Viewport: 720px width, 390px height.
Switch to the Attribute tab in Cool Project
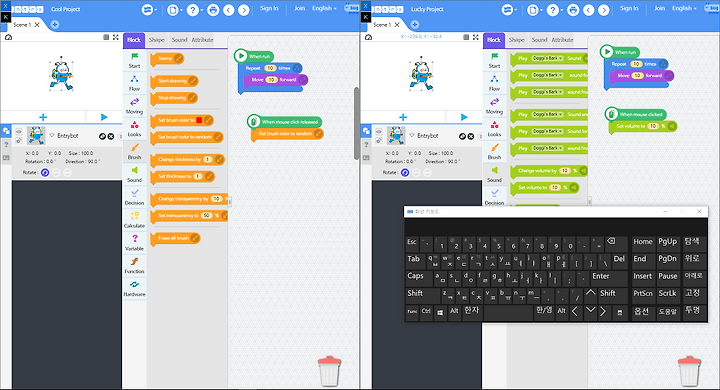[x=202, y=40]
